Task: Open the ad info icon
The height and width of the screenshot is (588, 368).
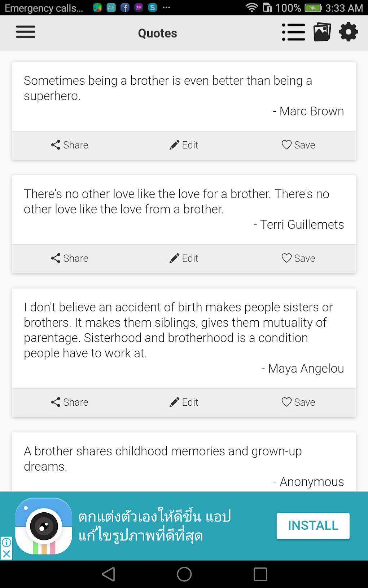Action: 6,542
